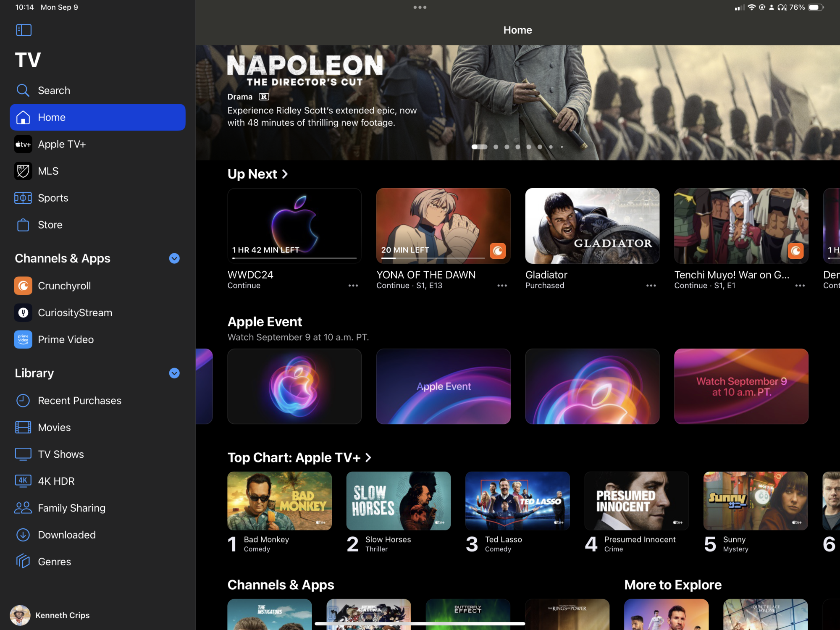This screenshot has height=630, width=840.
Task: Open Movies film strip icon
Action: [23, 427]
